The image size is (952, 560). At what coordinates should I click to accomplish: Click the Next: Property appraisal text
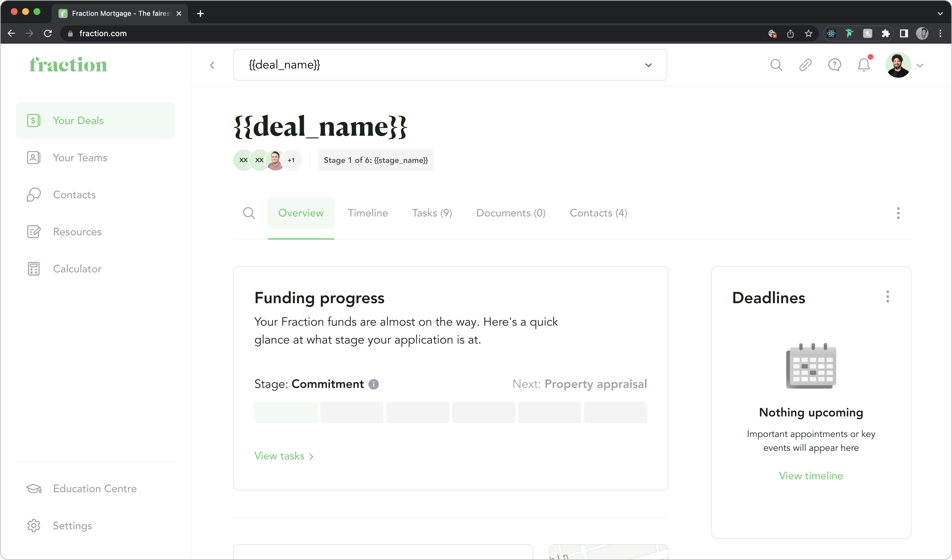(x=579, y=384)
